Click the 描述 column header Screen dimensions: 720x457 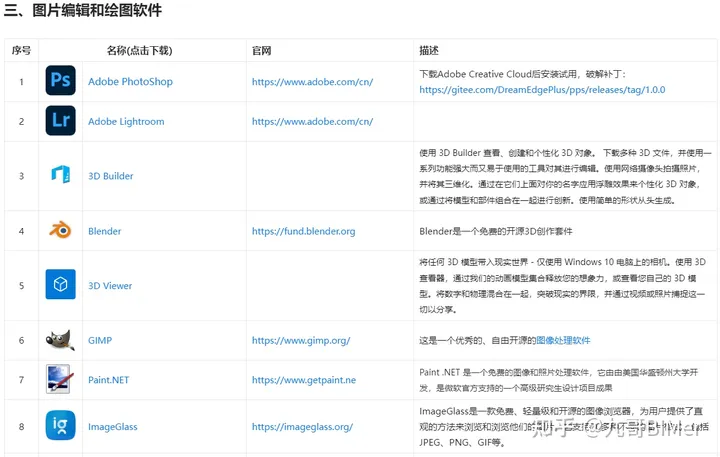[x=429, y=51]
